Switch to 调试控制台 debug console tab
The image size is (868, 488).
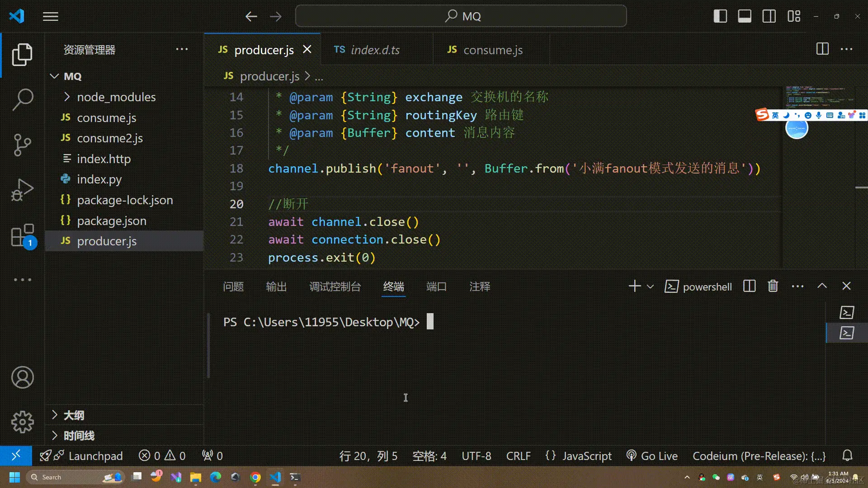coord(335,287)
